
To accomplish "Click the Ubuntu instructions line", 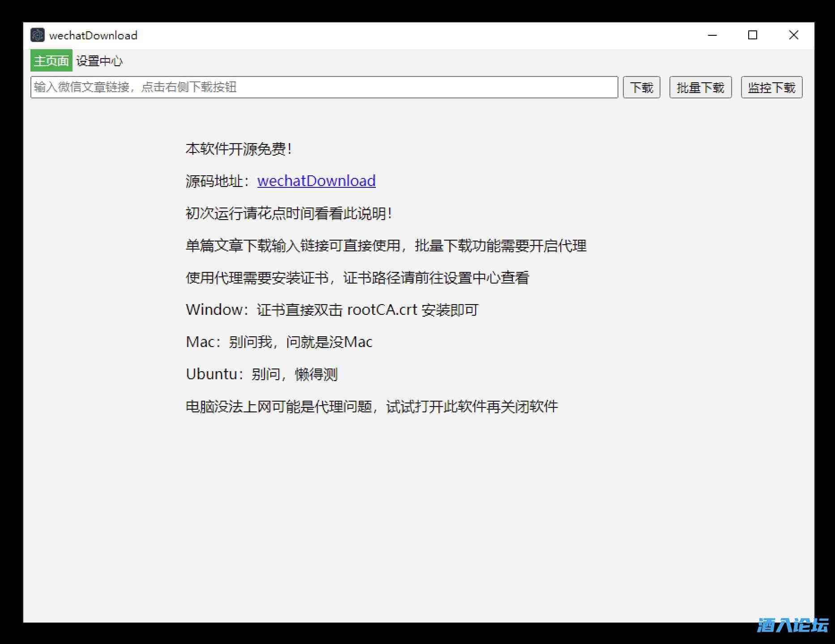I will pos(262,374).
